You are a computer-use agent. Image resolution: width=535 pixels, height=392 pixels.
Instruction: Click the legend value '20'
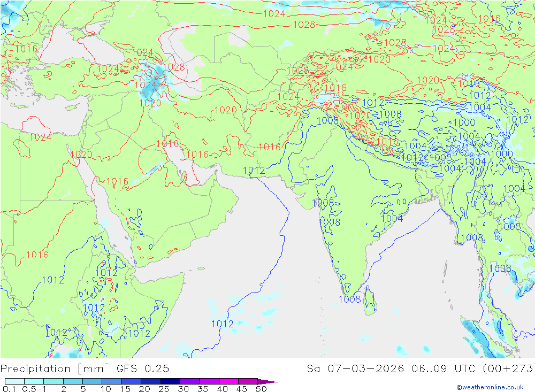tap(144, 389)
